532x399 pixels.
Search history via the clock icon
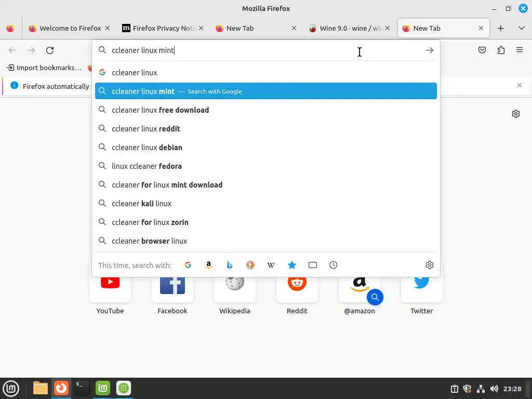pos(333,265)
